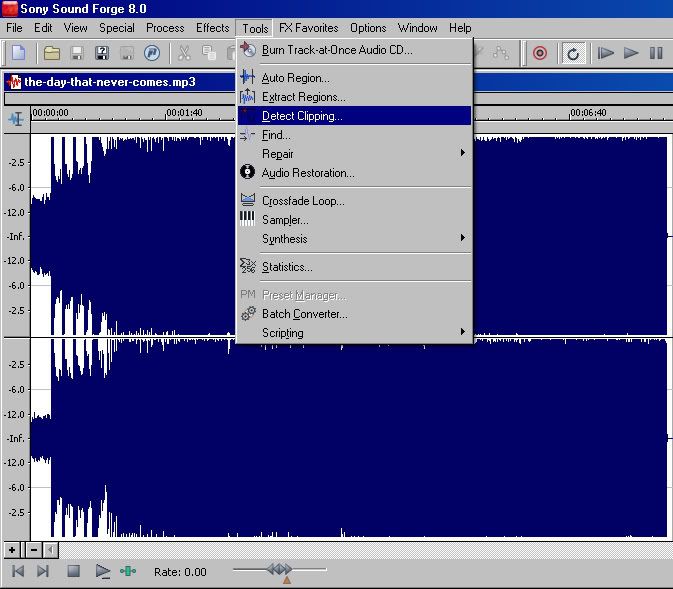Expand the Scripting submenu

click(355, 333)
